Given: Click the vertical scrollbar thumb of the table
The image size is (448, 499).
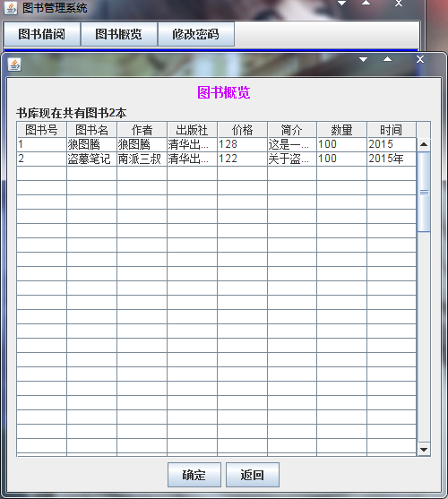Looking at the screenshot, I should 424,192.
